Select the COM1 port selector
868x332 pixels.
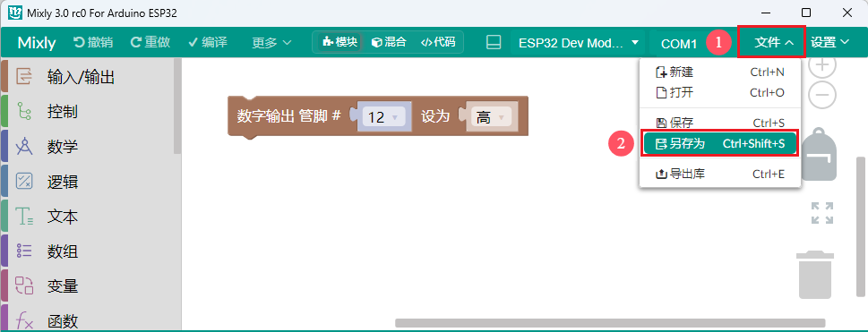(x=679, y=43)
